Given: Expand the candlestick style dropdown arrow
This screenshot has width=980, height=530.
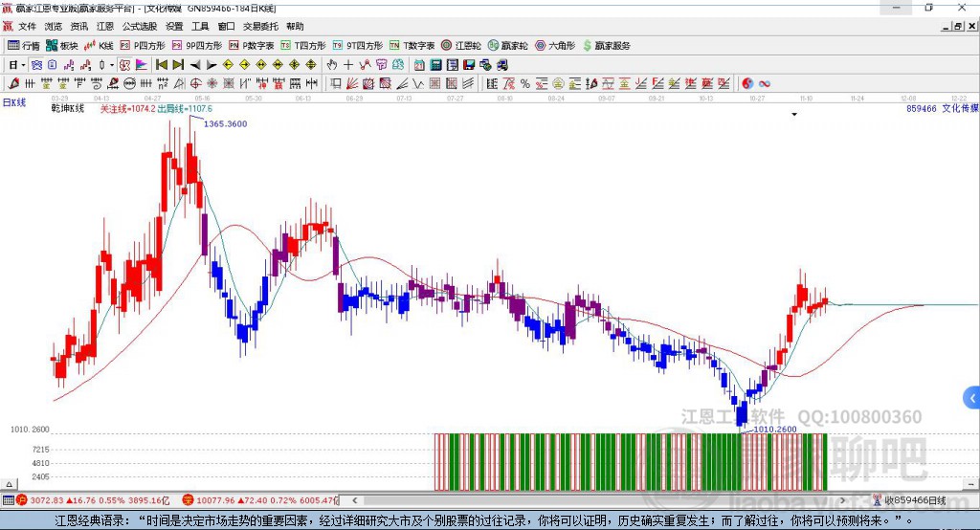Looking at the screenshot, I should coord(112,65).
